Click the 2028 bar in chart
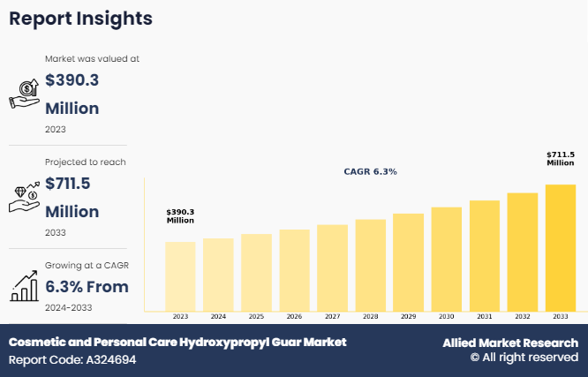This screenshot has width=588, height=377. point(370,265)
